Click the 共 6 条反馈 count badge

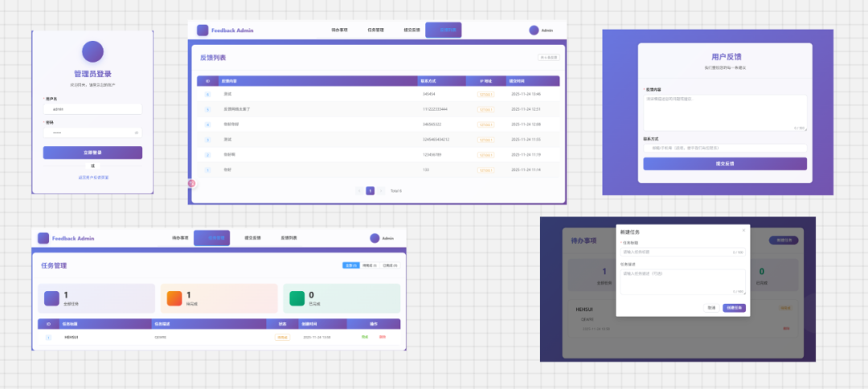click(x=549, y=58)
